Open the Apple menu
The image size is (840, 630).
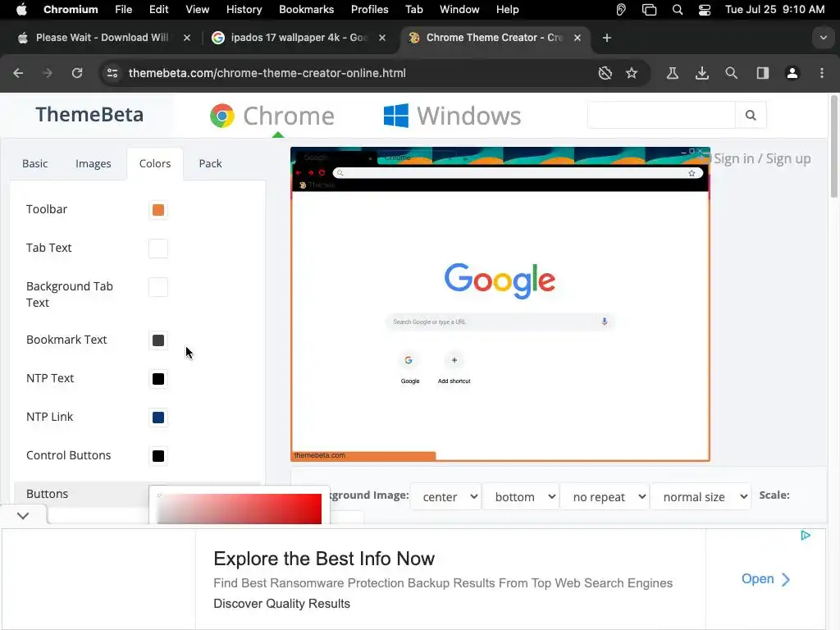tap(21, 10)
